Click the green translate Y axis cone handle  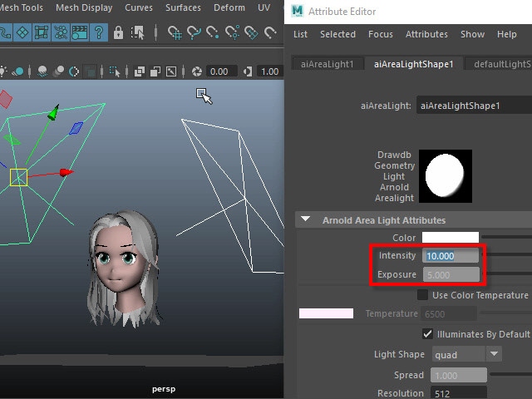[x=55, y=111]
